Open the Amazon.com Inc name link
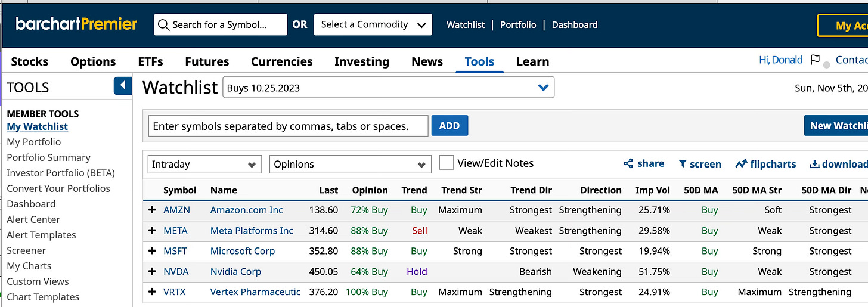Image resolution: width=868 pixels, height=307 pixels. coord(247,210)
